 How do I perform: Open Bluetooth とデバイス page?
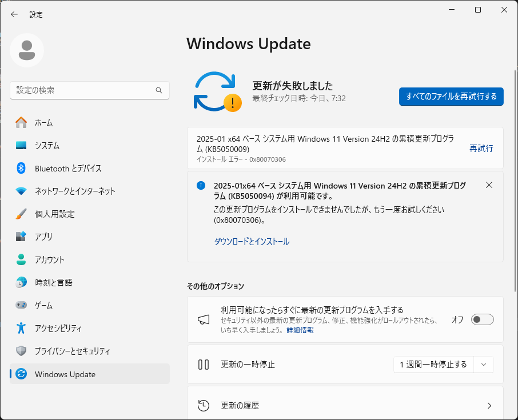pyautogui.click(x=90, y=169)
